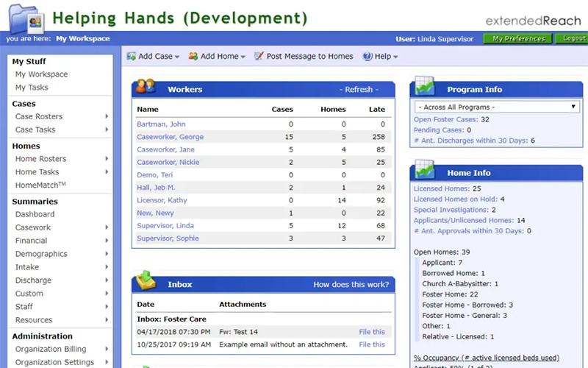The width and height of the screenshot is (588, 368).
Task: Open the Help dropdown arrow
Action: pos(395,57)
